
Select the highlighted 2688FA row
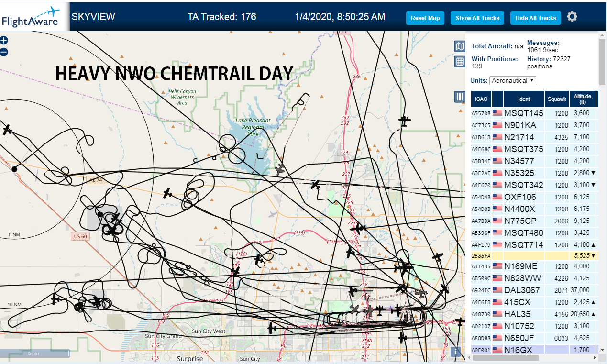coord(534,256)
